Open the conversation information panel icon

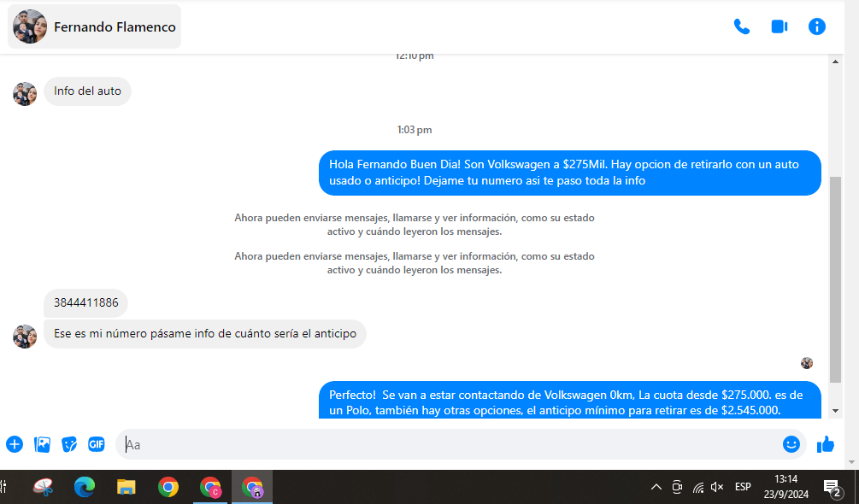[817, 26]
